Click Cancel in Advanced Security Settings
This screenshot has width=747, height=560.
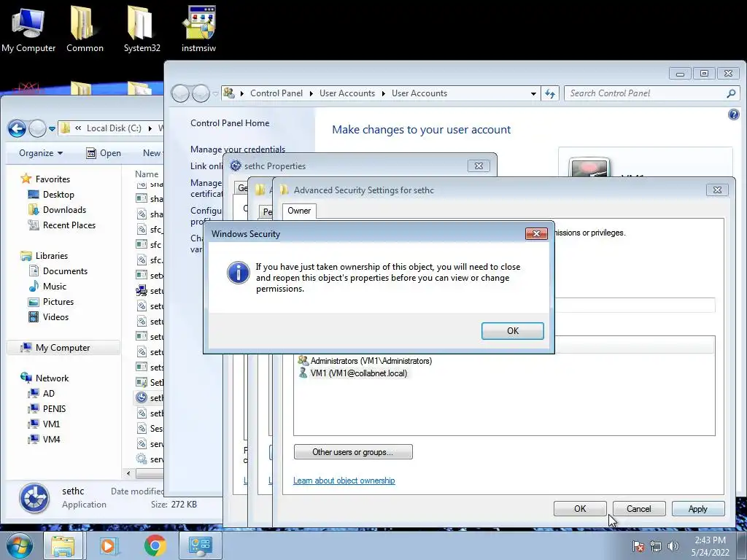(x=638, y=508)
